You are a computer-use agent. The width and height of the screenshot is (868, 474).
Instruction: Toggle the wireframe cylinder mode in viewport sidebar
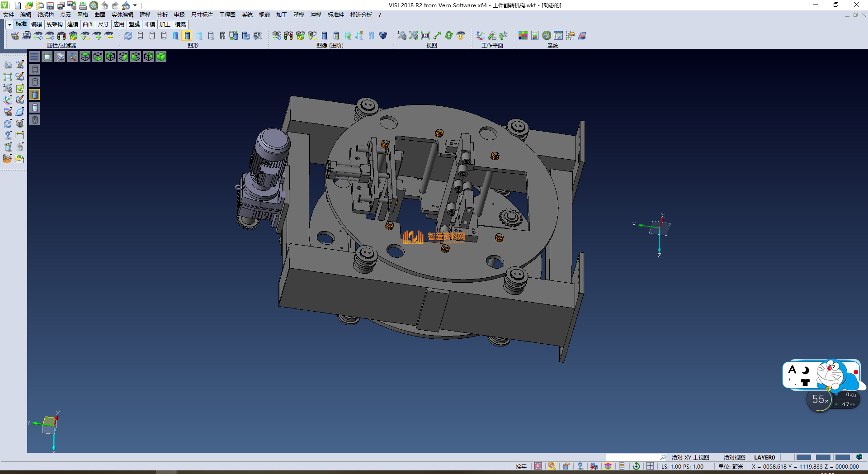click(x=35, y=69)
